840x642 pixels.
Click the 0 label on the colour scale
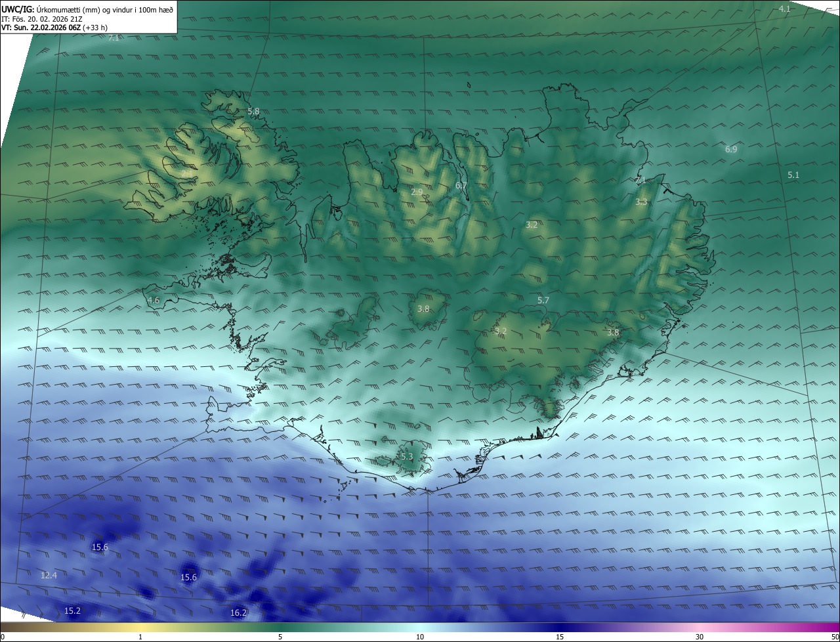point(3,637)
